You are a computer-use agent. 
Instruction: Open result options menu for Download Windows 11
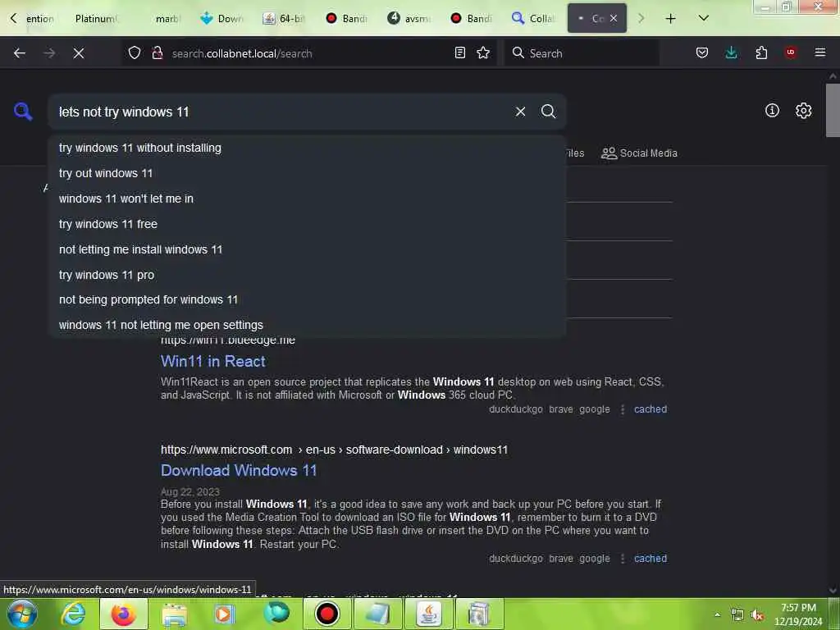[x=622, y=558]
